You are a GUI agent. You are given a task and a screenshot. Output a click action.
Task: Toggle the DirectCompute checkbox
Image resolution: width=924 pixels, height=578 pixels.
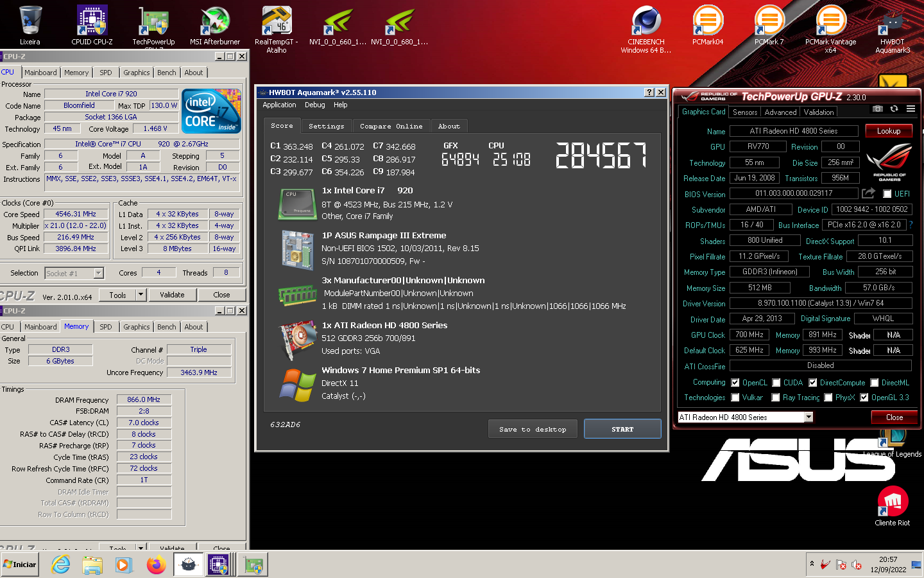pos(813,382)
